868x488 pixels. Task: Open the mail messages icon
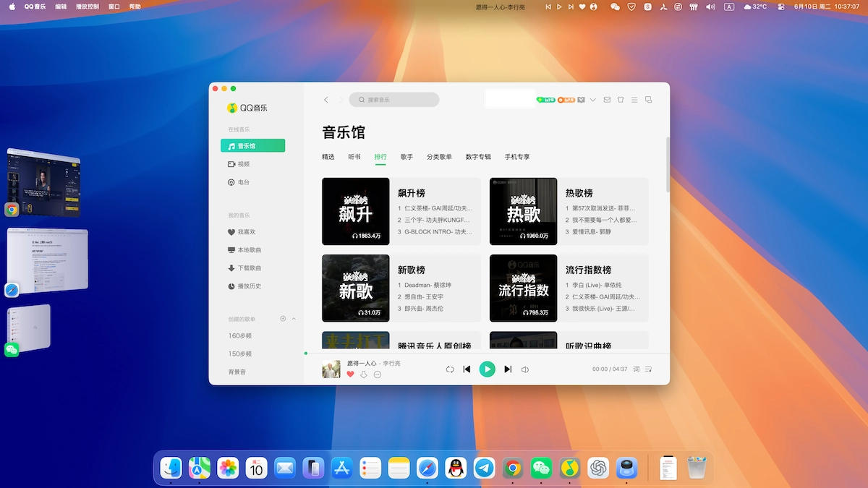click(607, 100)
